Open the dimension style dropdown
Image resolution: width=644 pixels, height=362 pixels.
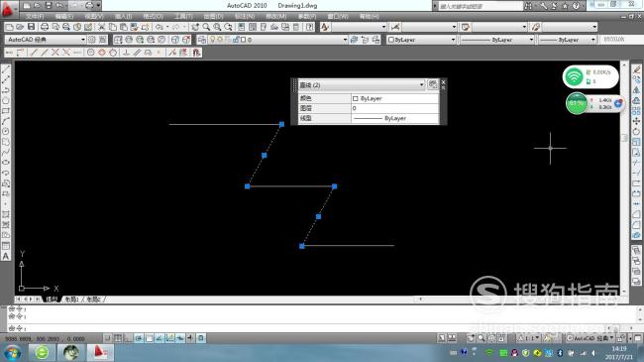(x=429, y=27)
